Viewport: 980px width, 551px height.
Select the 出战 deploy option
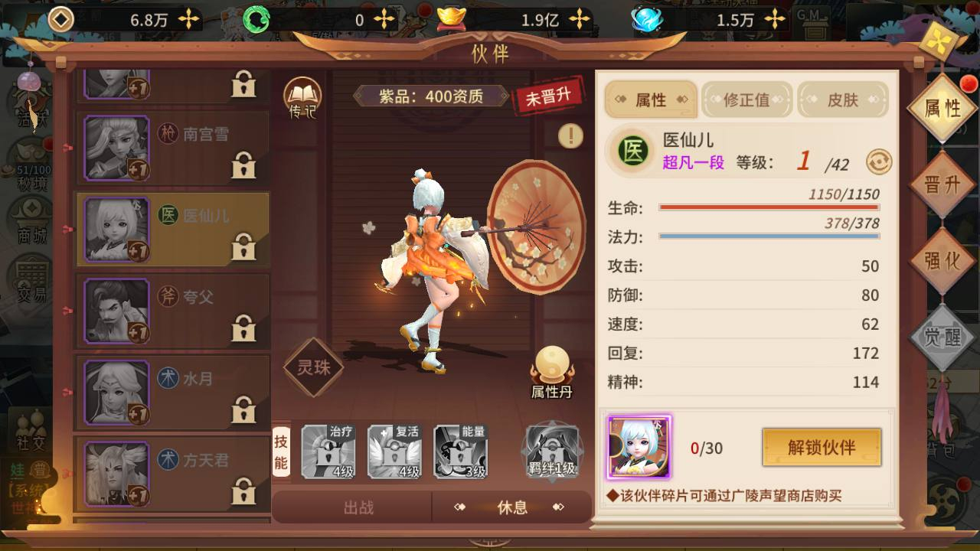point(358,507)
